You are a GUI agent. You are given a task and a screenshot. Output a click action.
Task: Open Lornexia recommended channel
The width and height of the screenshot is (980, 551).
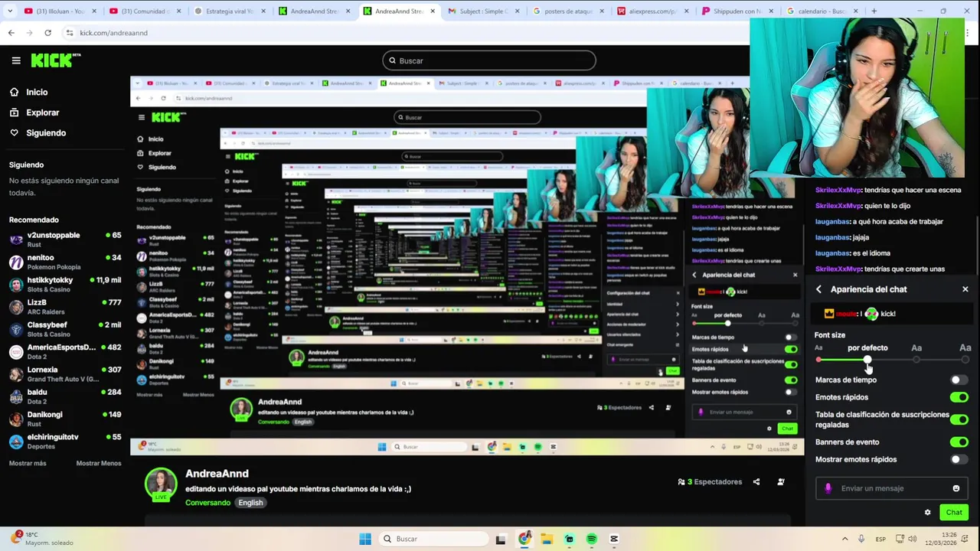point(65,373)
